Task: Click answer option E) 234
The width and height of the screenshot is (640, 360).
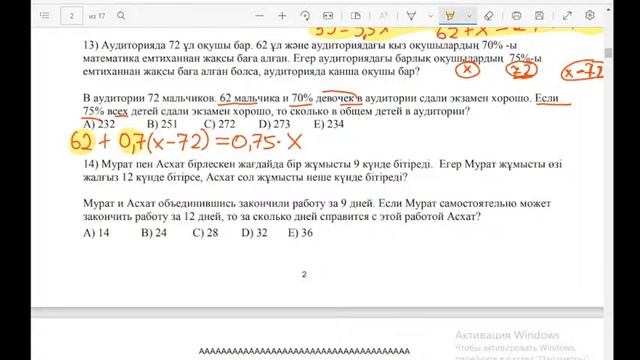Action: coord(329,124)
